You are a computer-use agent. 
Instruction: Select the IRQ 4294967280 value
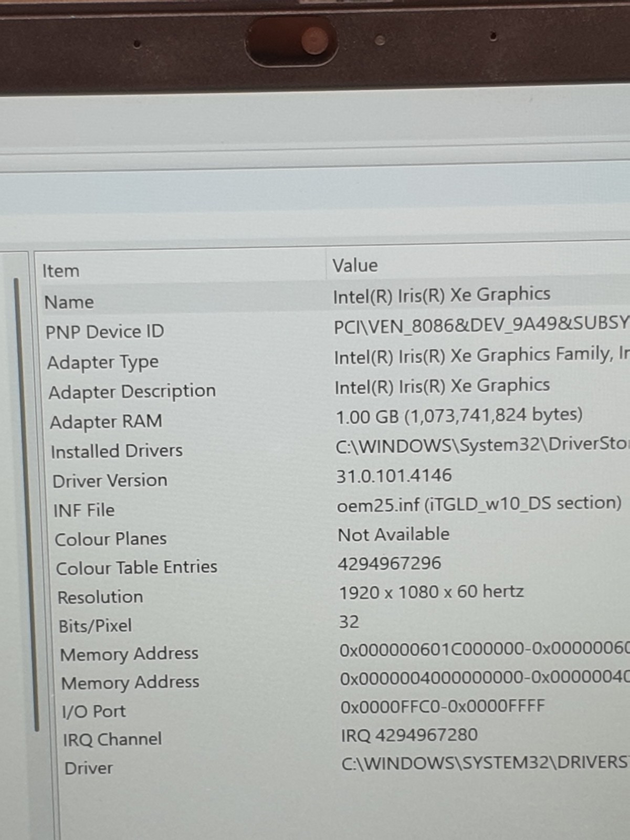tap(409, 735)
